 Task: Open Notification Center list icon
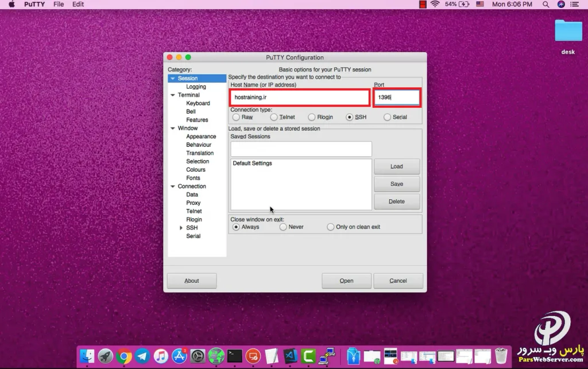(574, 4)
